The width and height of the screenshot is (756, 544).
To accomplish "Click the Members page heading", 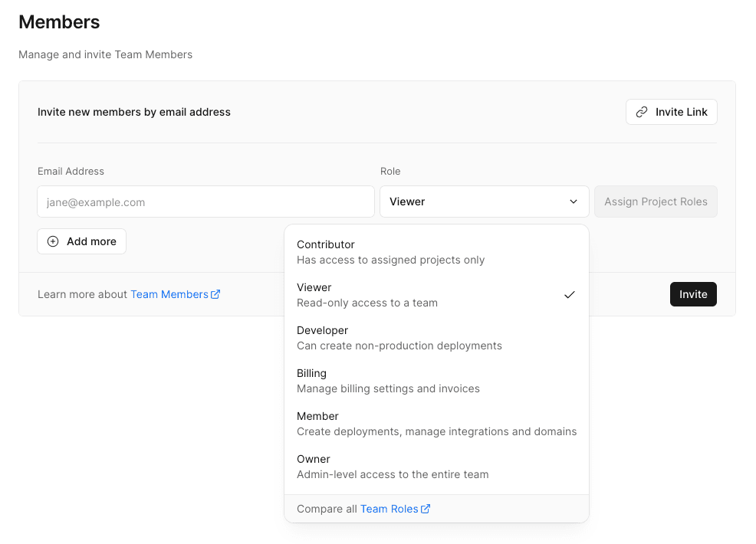I will 58,22.
